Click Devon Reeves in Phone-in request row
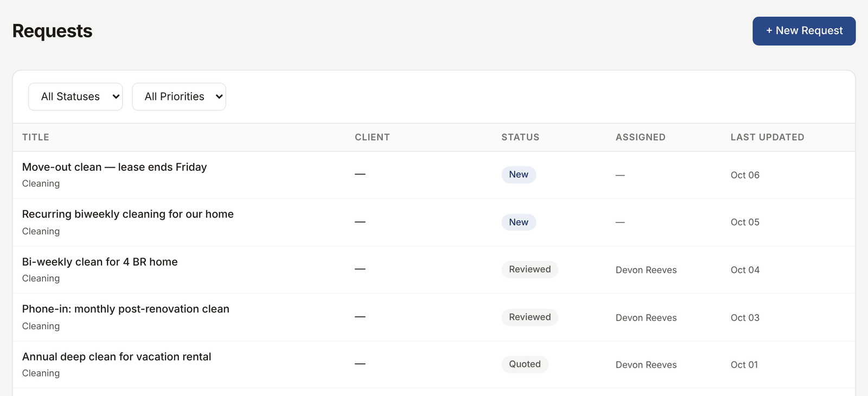This screenshot has height=396, width=868. point(646,318)
